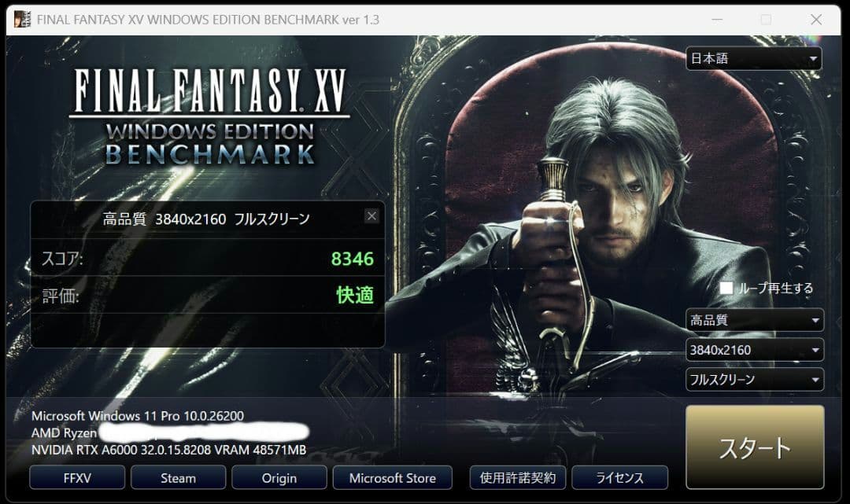Click the Origin store button
The height and width of the screenshot is (504, 850).
point(279,477)
